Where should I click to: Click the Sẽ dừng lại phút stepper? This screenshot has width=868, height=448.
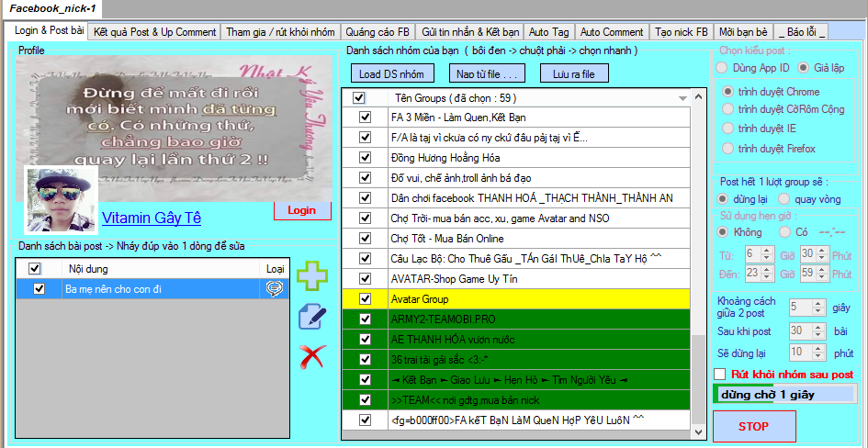coord(818,353)
